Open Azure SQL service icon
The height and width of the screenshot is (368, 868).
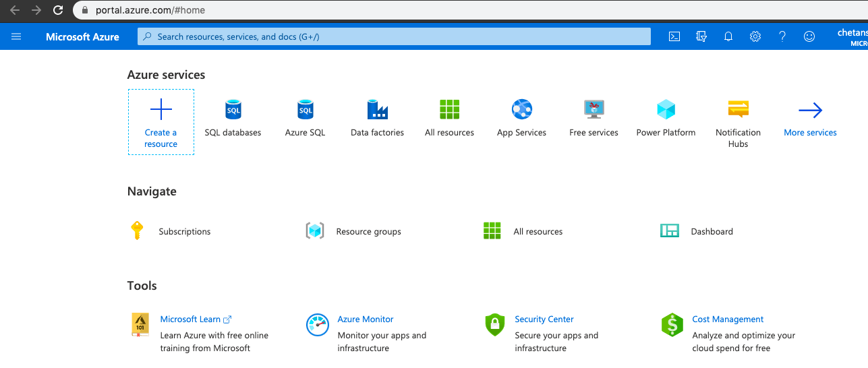306,109
